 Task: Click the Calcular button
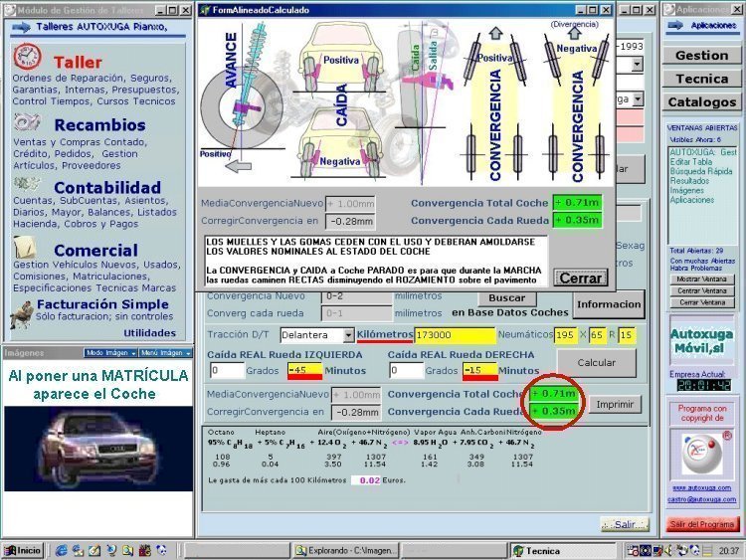point(597,362)
